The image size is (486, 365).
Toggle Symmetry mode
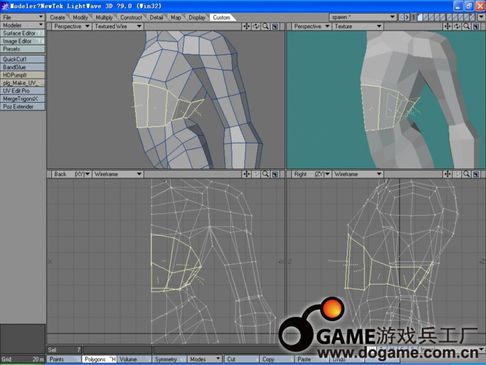[169, 359]
